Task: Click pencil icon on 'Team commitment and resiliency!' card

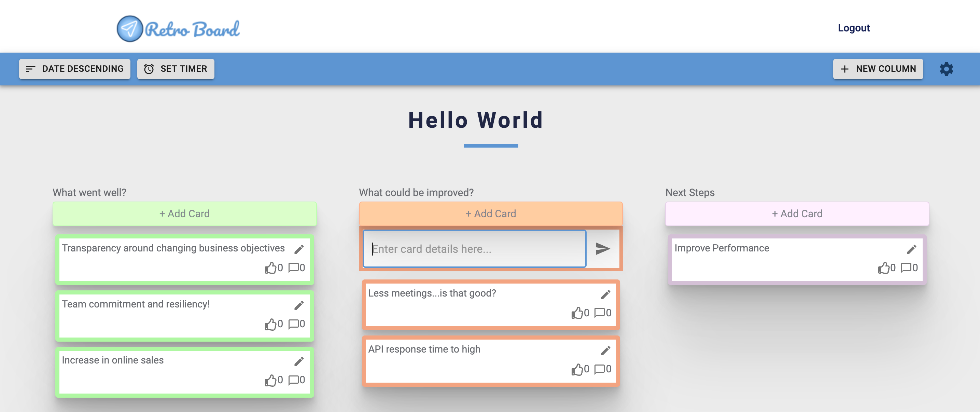Action: point(299,305)
